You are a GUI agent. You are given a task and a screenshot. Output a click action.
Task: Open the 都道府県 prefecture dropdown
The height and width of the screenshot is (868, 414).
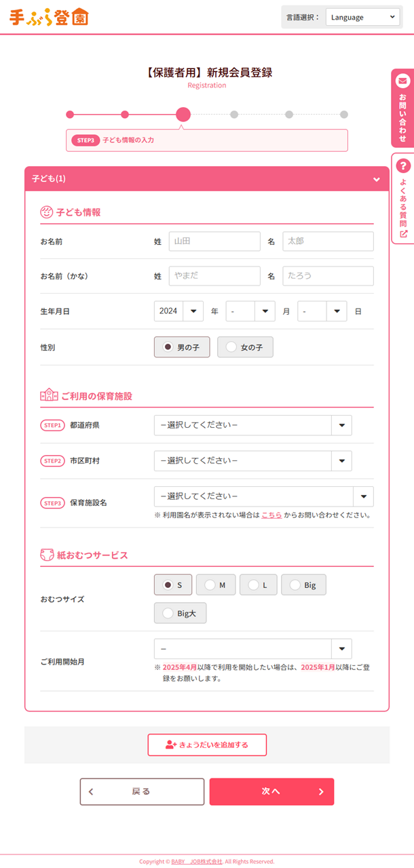(x=252, y=425)
